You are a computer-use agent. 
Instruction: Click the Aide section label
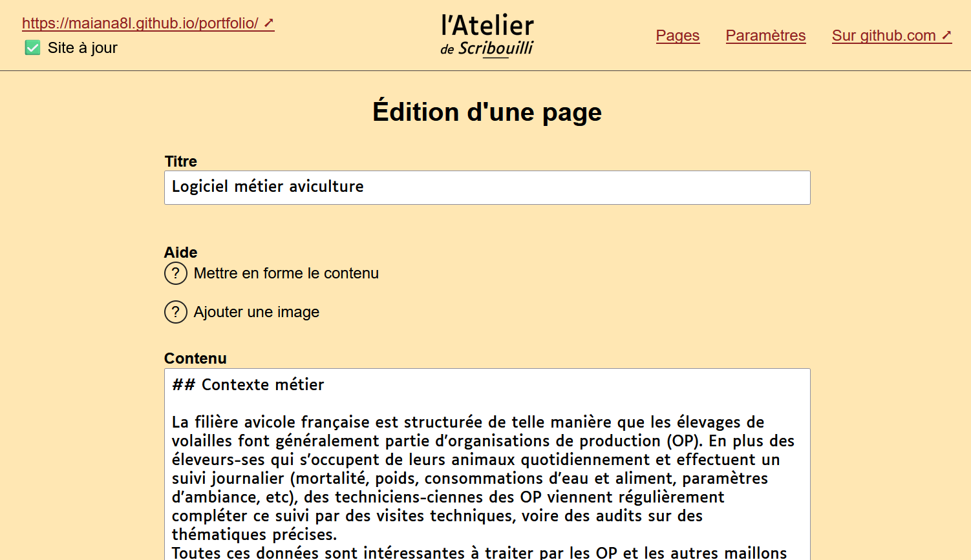pos(180,253)
